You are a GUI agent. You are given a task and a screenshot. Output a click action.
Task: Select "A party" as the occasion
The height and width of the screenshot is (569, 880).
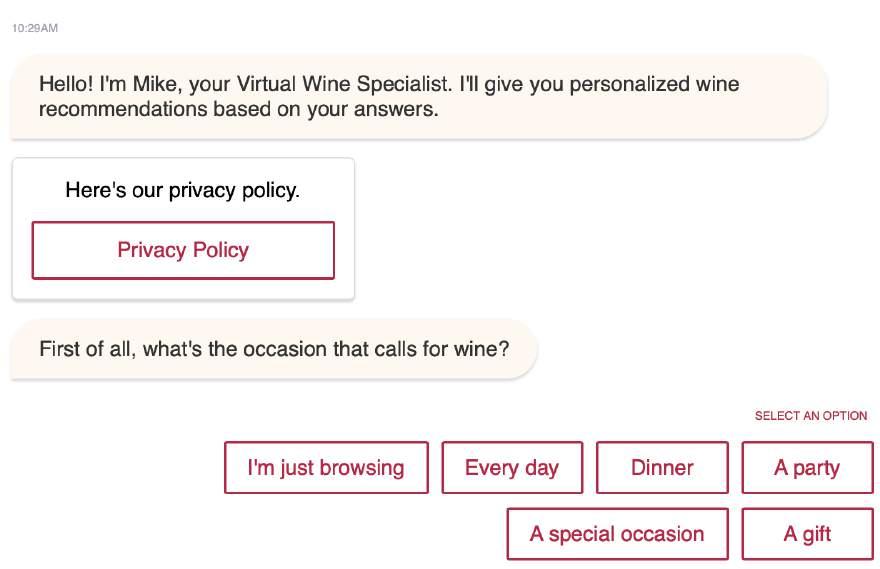[x=807, y=468]
